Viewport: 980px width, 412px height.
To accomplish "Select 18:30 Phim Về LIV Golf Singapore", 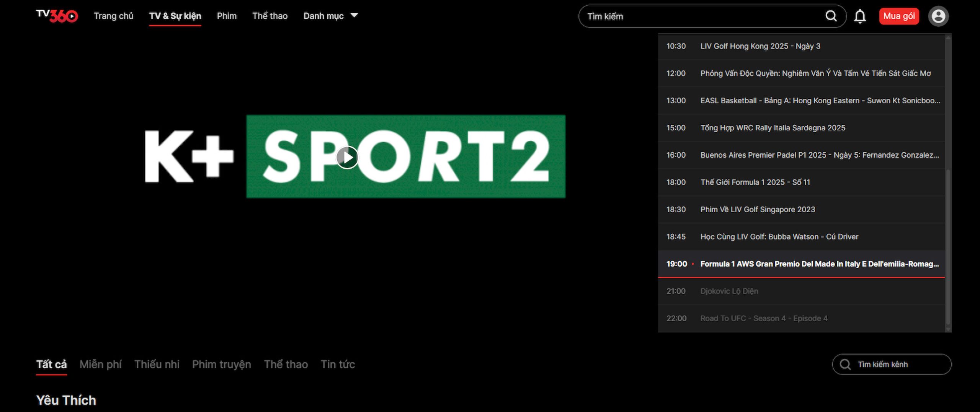I will (x=802, y=209).
